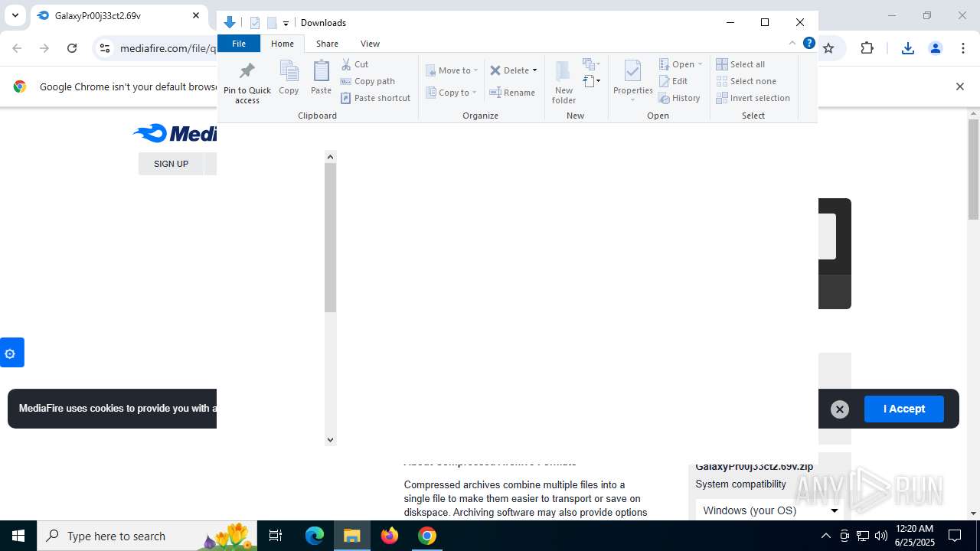980x551 pixels.
Task: Reload the Chrome page
Action: pos(72,48)
